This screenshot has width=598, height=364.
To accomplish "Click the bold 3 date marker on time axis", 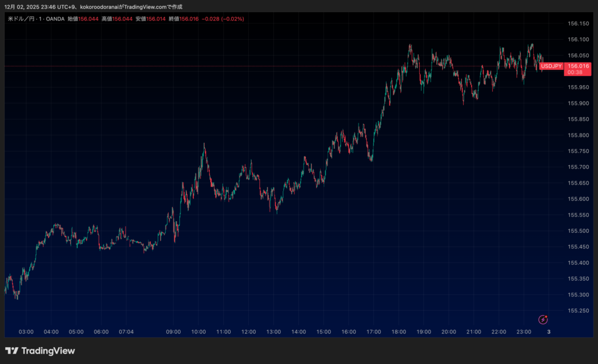I will (x=548, y=332).
